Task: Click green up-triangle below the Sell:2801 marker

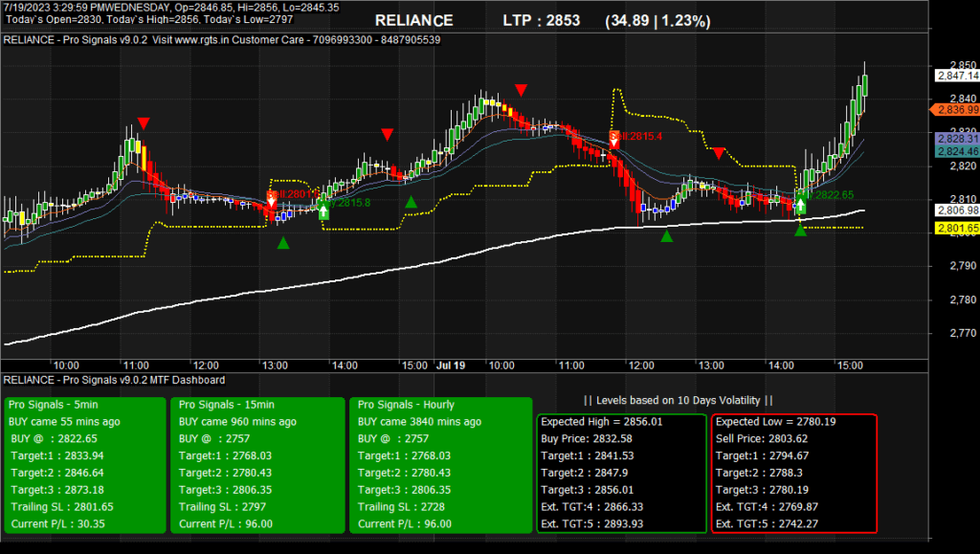Action: click(x=283, y=242)
